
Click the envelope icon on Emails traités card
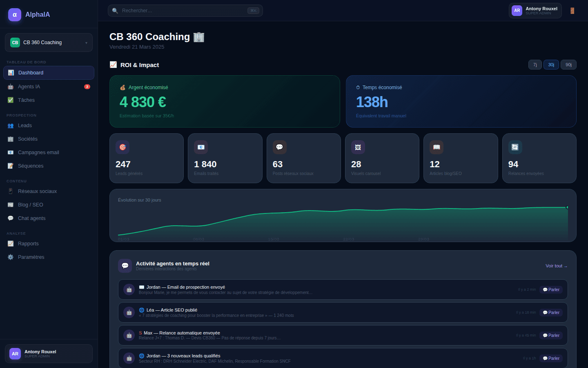[x=201, y=147]
